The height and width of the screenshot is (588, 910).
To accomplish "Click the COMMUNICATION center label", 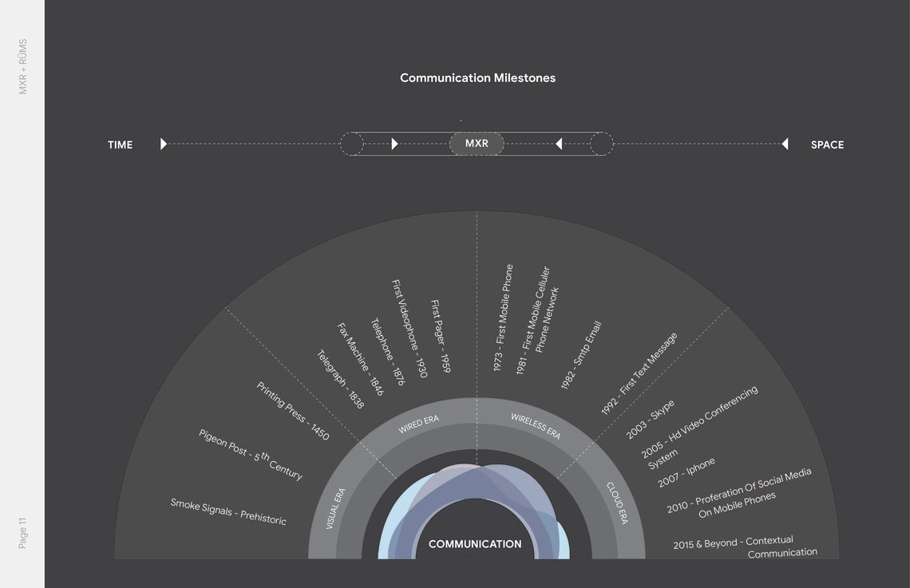I will (x=475, y=544).
